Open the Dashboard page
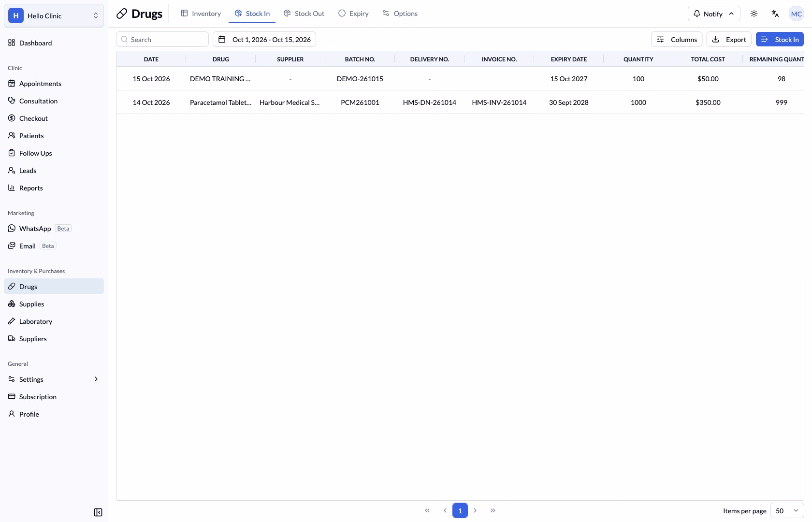Screen dimensions: 812x522 click(x=54, y=43)
